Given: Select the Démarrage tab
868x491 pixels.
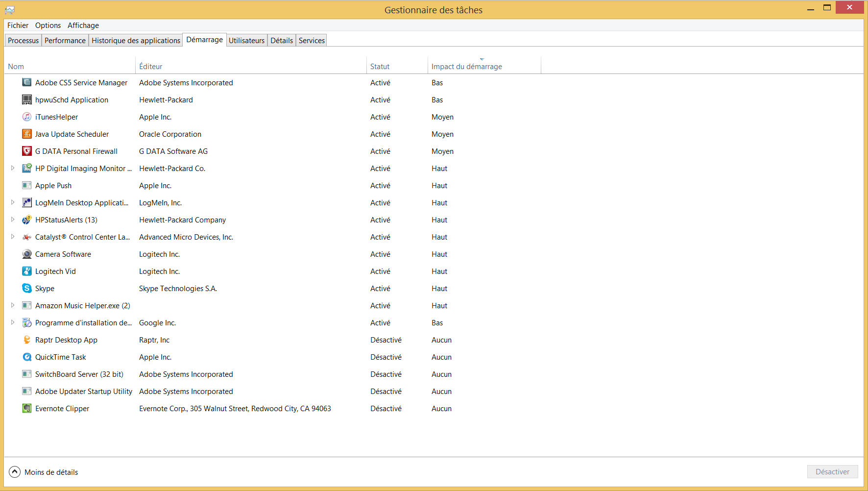Looking at the screenshot, I should click(204, 40).
